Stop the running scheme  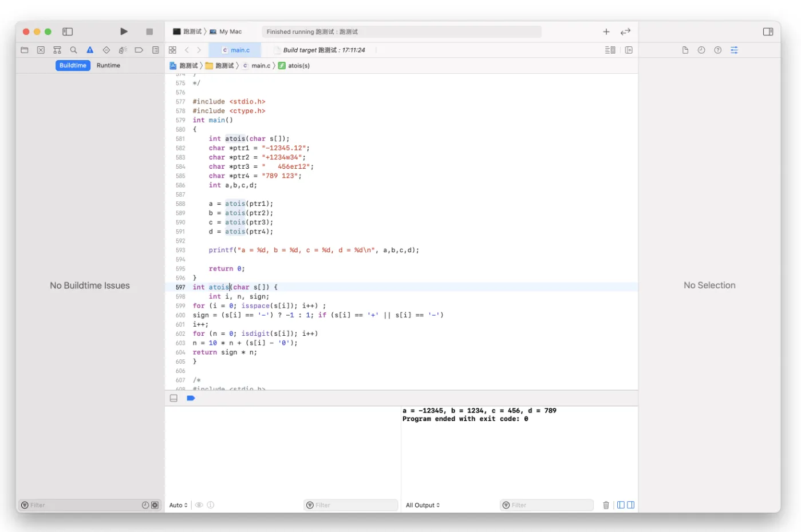pos(149,31)
